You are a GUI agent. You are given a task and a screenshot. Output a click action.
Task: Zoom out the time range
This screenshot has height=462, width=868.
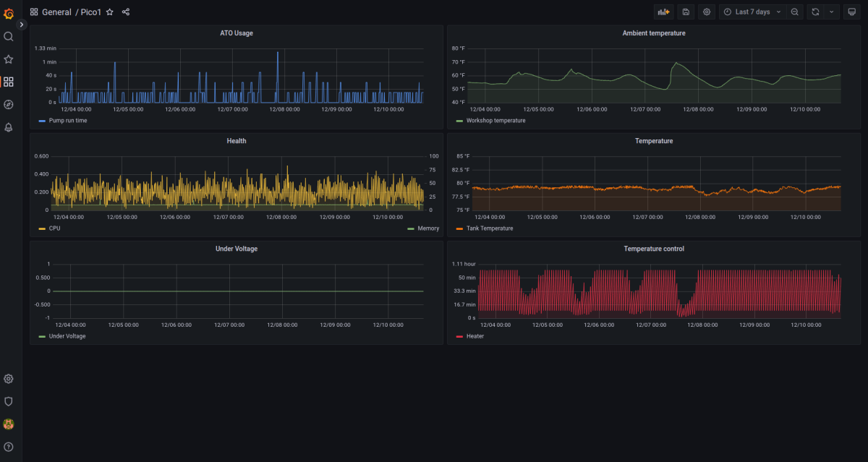tap(795, 12)
